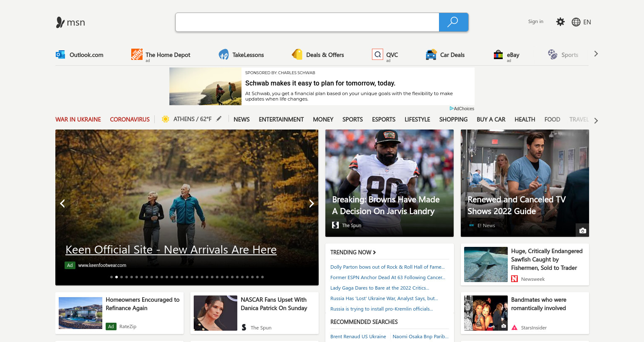Open Schwab sponsored ad headline

320,83
